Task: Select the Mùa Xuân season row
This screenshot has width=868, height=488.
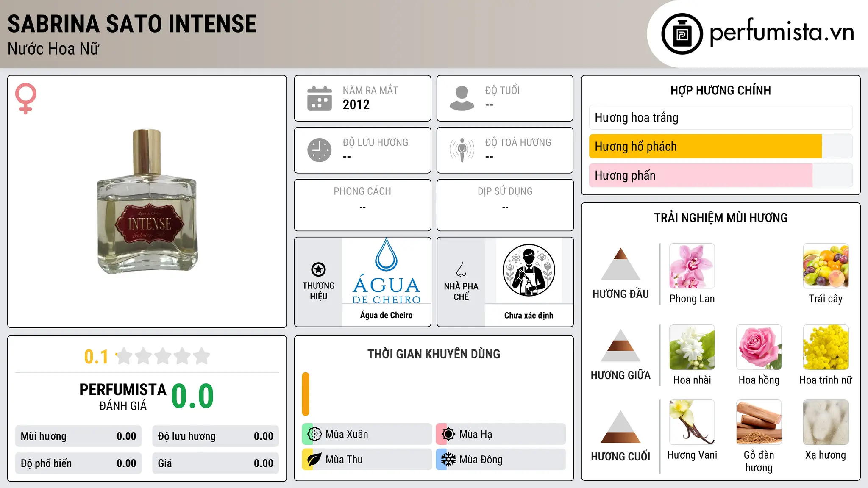Action: [367, 434]
